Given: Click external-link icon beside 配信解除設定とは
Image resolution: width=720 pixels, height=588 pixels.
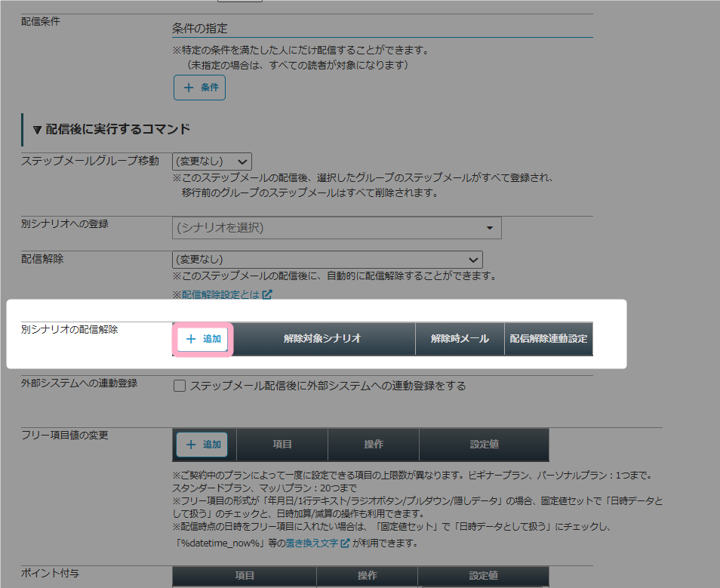Looking at the screenshot, I should click(267, 295).
